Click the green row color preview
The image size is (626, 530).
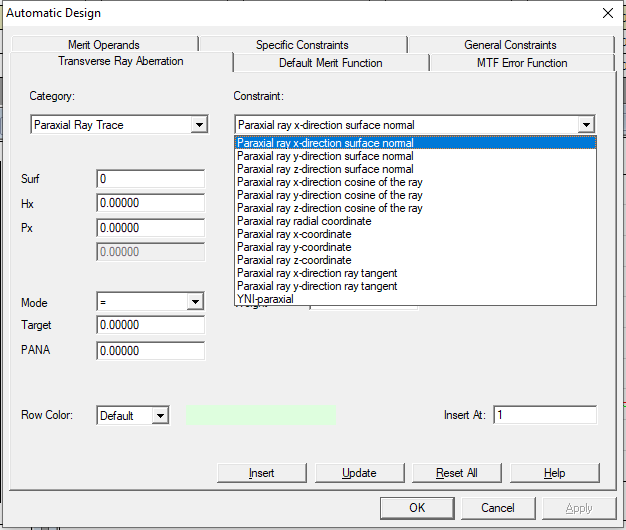coord(261,415)
